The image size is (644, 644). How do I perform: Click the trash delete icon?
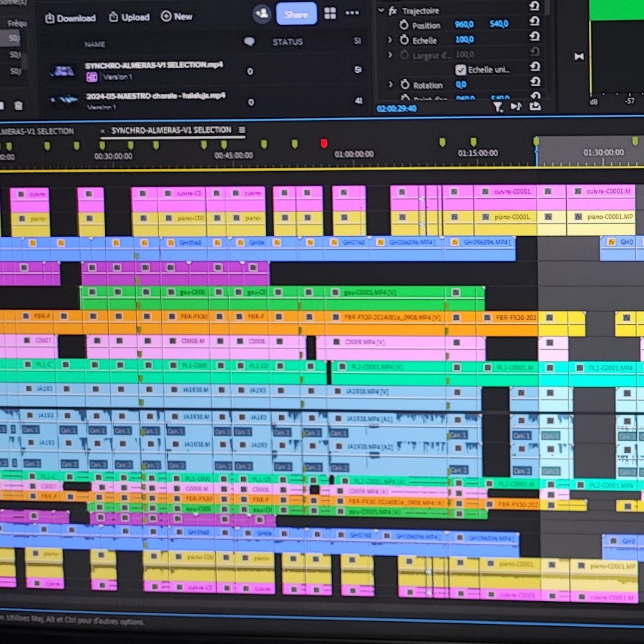(x=19, y=106)
